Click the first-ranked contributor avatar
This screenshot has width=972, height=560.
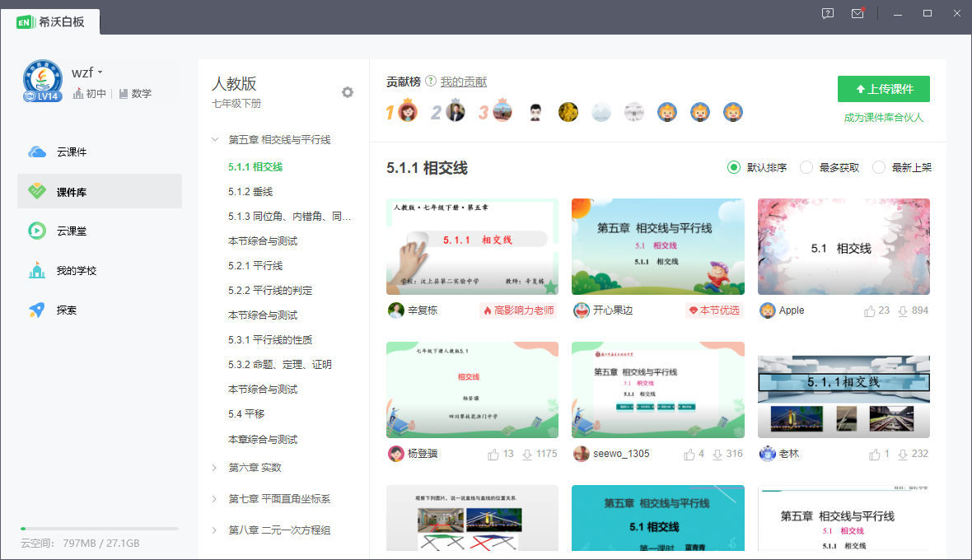[407, 112]
